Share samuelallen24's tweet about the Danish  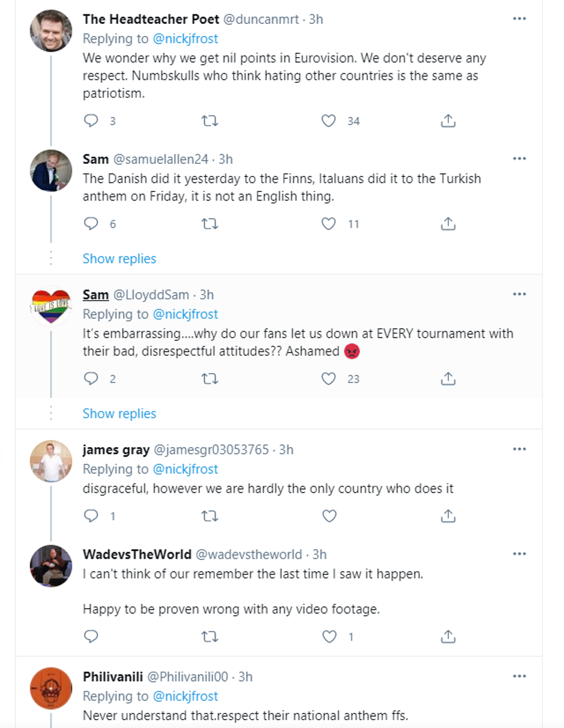[448, 224]
